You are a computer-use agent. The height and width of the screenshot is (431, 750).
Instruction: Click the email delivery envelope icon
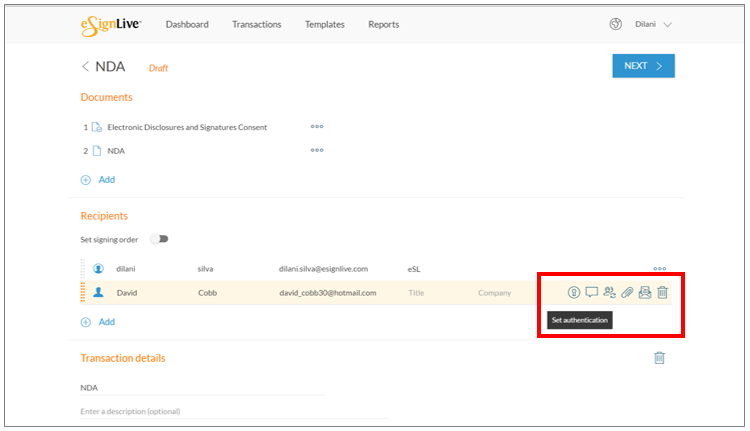(645, 292)
